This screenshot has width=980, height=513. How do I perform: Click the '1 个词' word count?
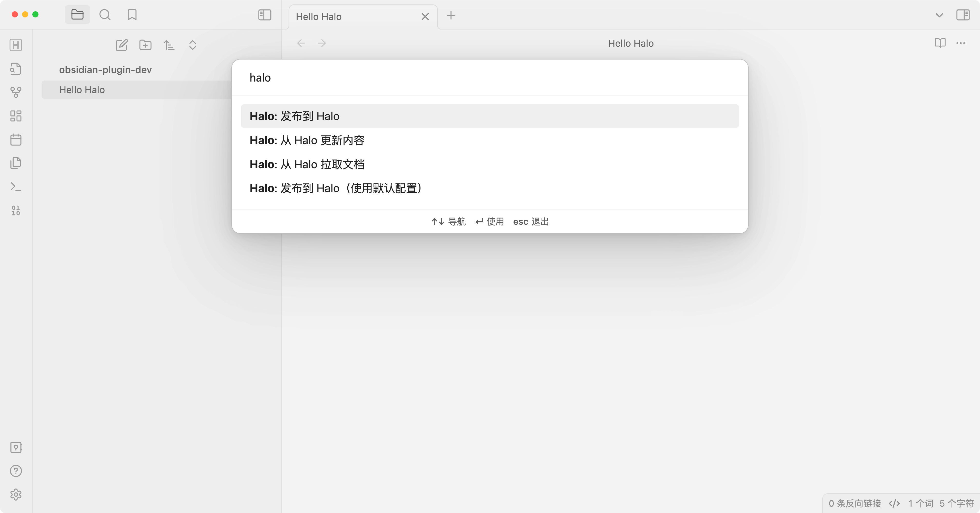(x=921, y=504)
